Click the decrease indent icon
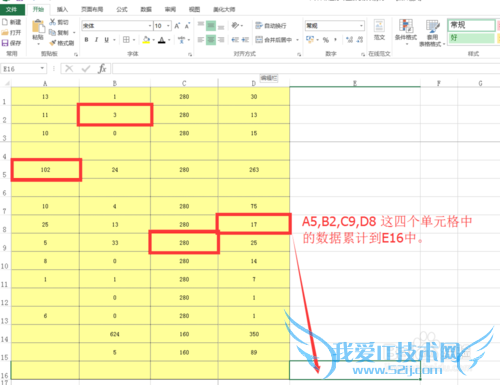The height and width of the screenshot is (385, 500). click(x=235, y=40)
